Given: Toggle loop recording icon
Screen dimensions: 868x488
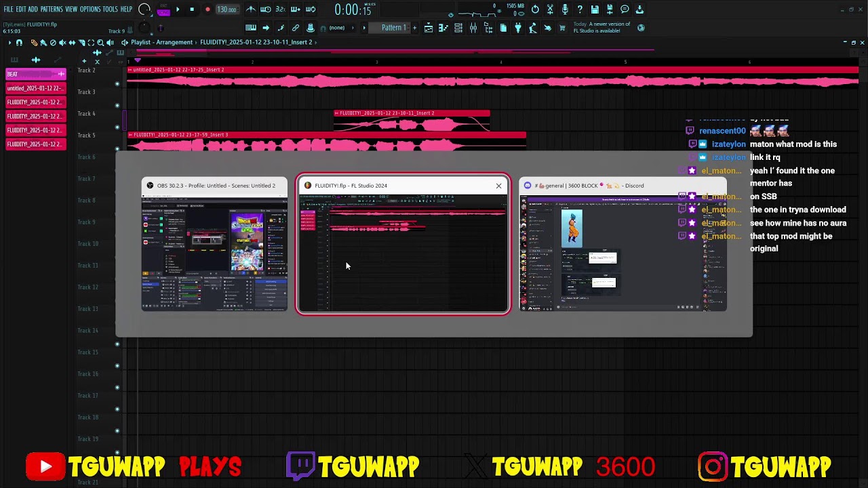Looking at the screenshot, I should (x=311, y=9).
